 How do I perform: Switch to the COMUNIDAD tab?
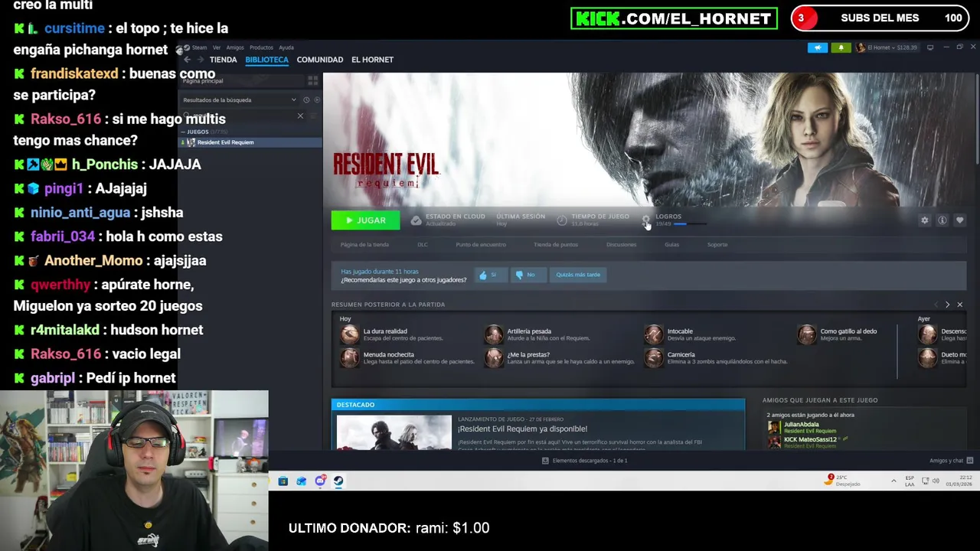[x=319, y=60]
